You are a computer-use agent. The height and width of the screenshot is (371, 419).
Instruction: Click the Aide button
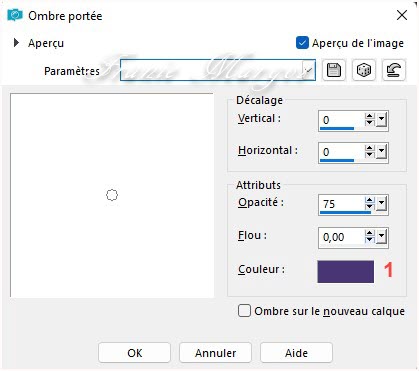click(296, 353)
